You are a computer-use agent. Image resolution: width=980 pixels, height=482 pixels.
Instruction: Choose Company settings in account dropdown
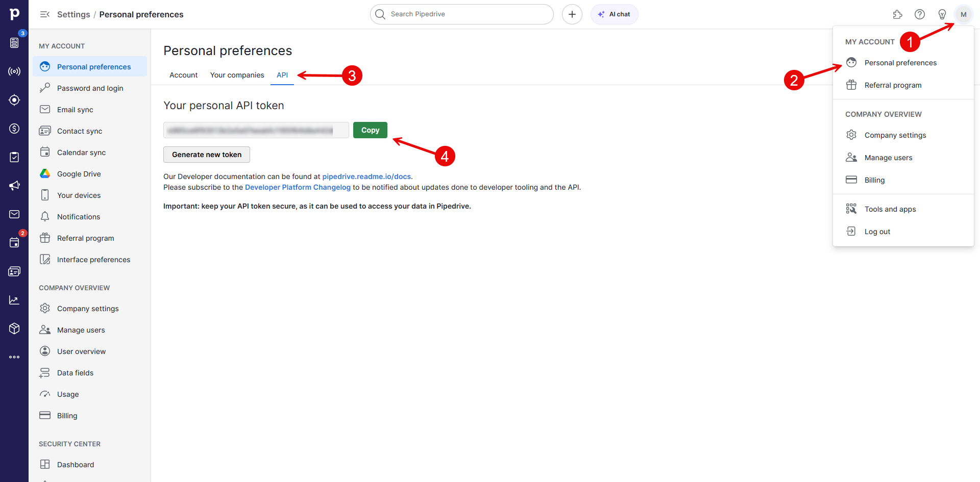[x=903, y=135]
